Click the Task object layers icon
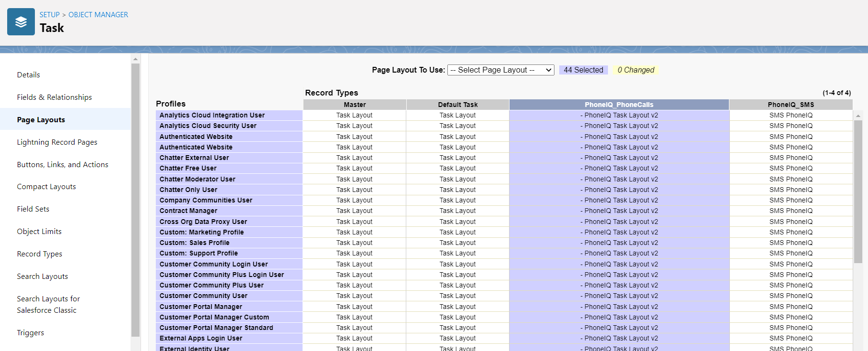 point(21,22)
